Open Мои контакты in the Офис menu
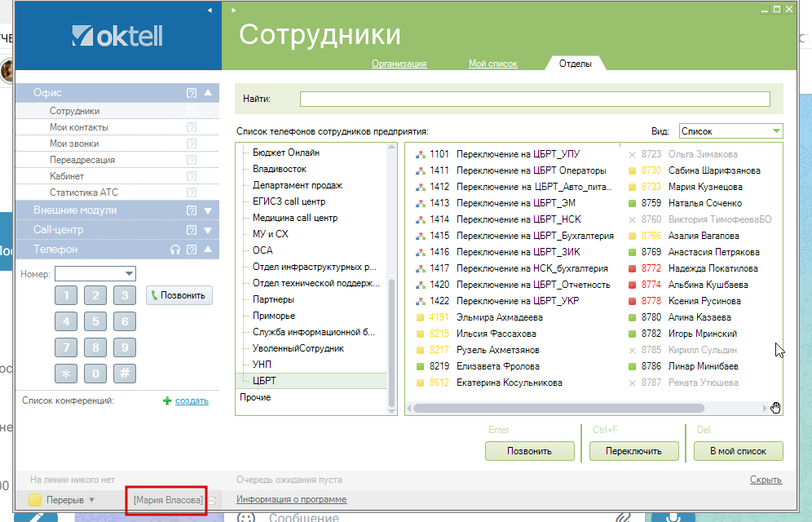Screen dimensions: 812x522 point(79,127)
